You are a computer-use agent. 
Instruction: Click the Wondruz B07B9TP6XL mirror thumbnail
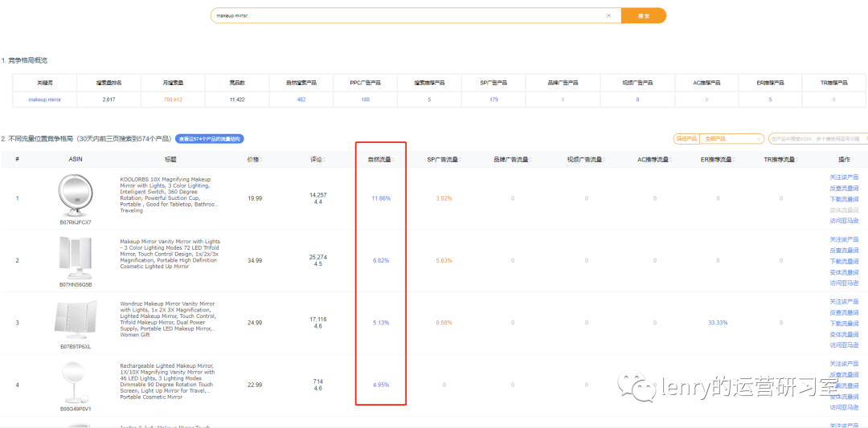click(x=76, y=321)
